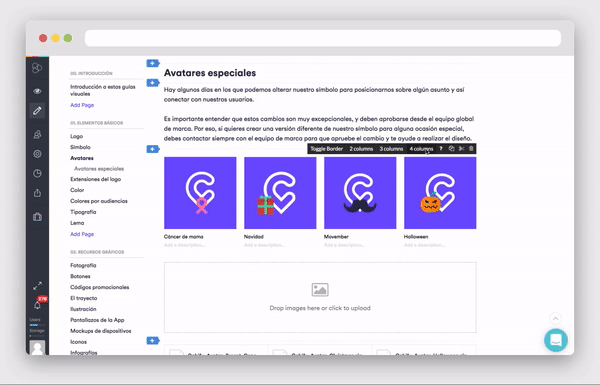
Task: Open notifications bell with red badge
Action: (38, 305)
